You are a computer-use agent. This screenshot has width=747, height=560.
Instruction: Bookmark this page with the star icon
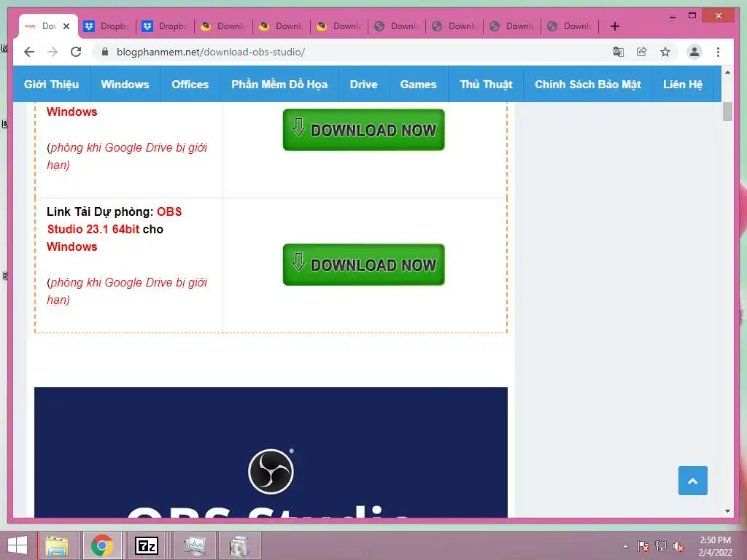point(665,52)
